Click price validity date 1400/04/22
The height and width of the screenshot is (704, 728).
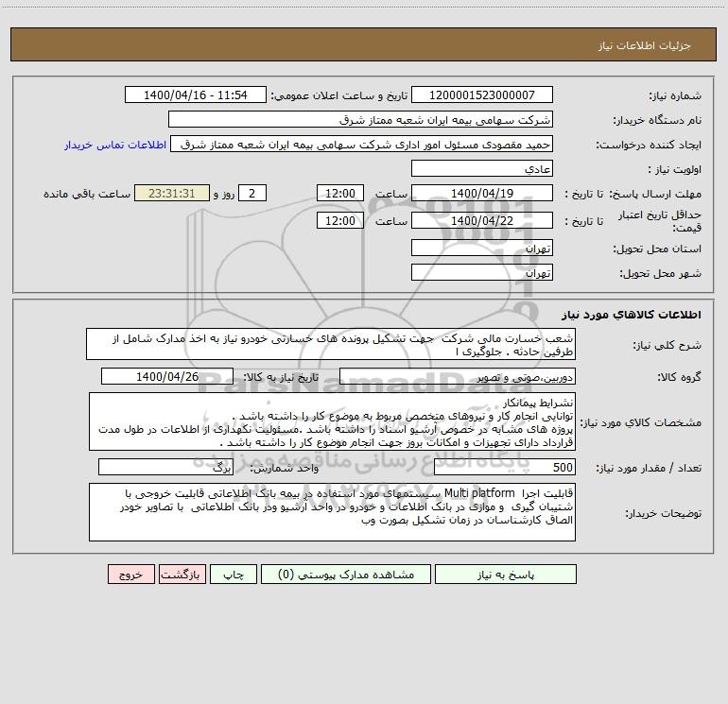pos(482,220)
